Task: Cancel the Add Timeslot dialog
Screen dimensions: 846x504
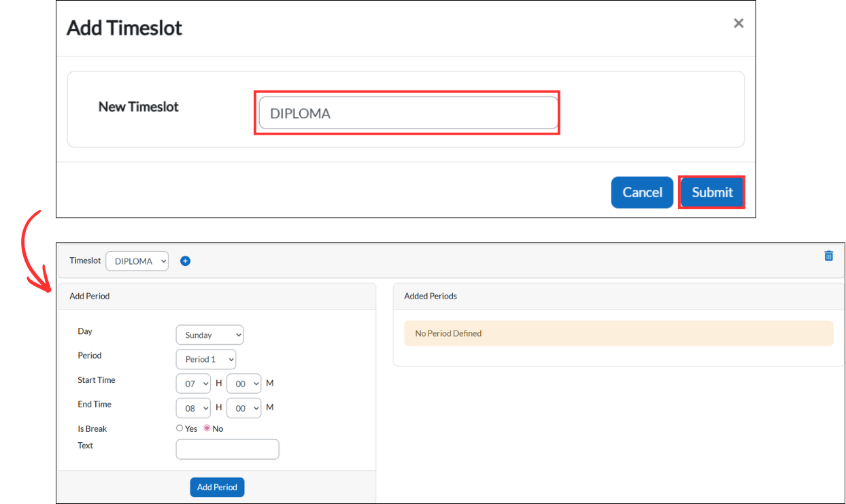Action: tap(642, 192)
